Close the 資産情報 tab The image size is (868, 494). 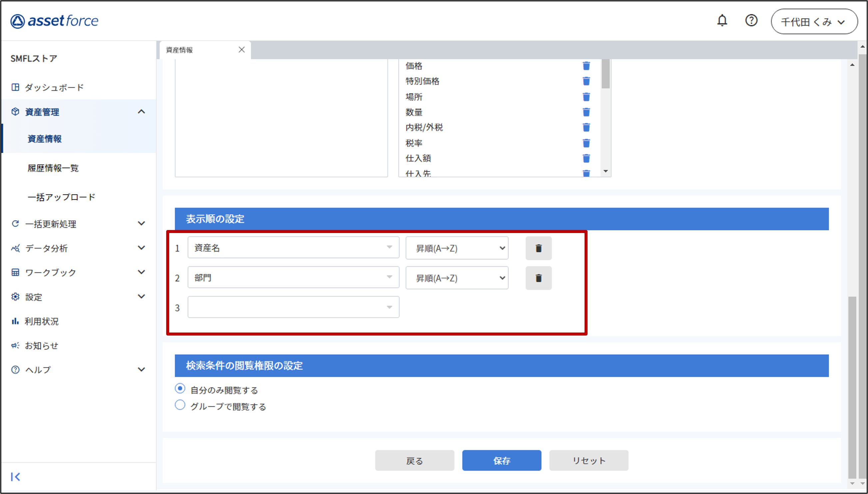[x=241, y=50]
